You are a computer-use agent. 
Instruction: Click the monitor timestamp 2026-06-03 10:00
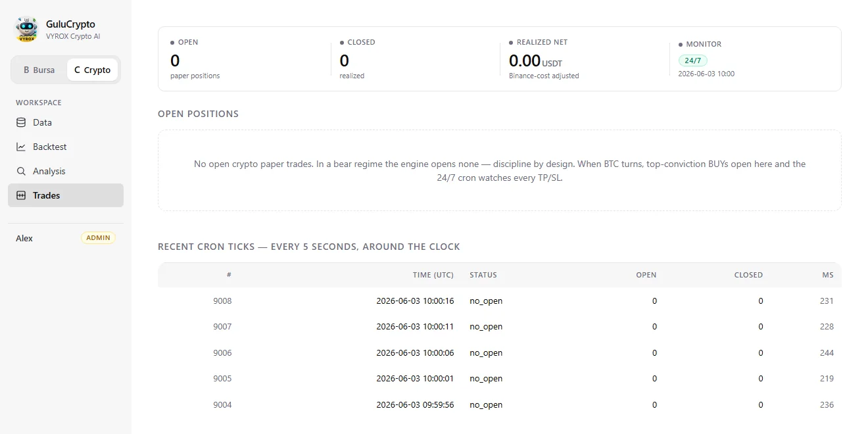pos(706,74)
